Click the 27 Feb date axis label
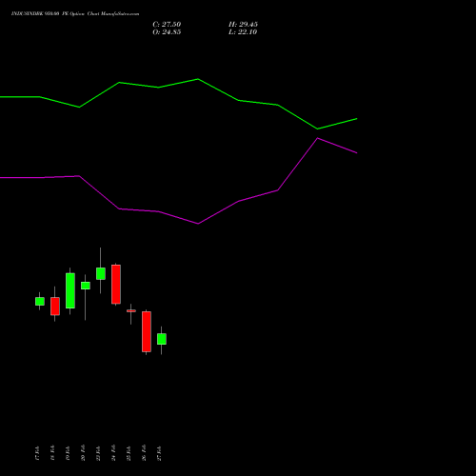The image size is (476, 476). [159, 453]
